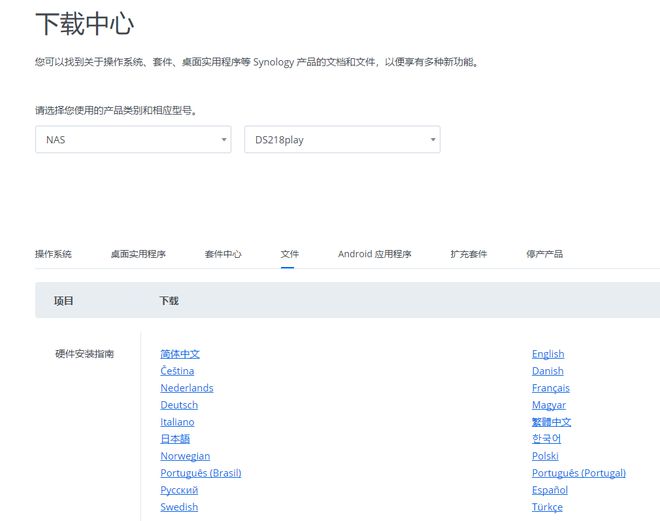Download the 繁體中文 guide

(x=552, y=422)
